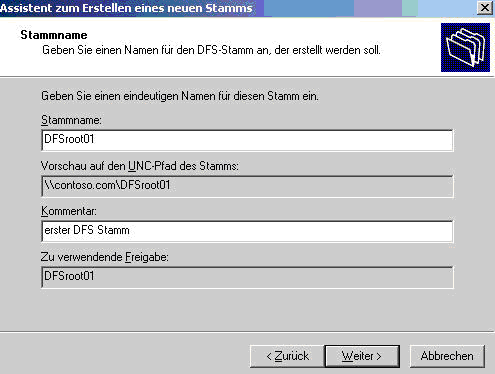Click the DFS folders wizard icon
Viewport: 495px width, 374px height.
pos(465,47)
